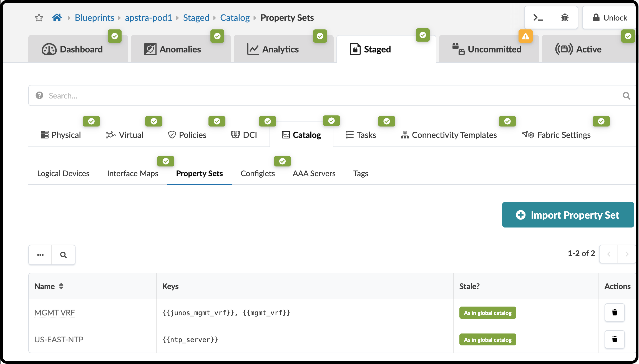This screenshot has height=364, width=639.
Task: Open Tags catalog tab
Action: [361, 173]
